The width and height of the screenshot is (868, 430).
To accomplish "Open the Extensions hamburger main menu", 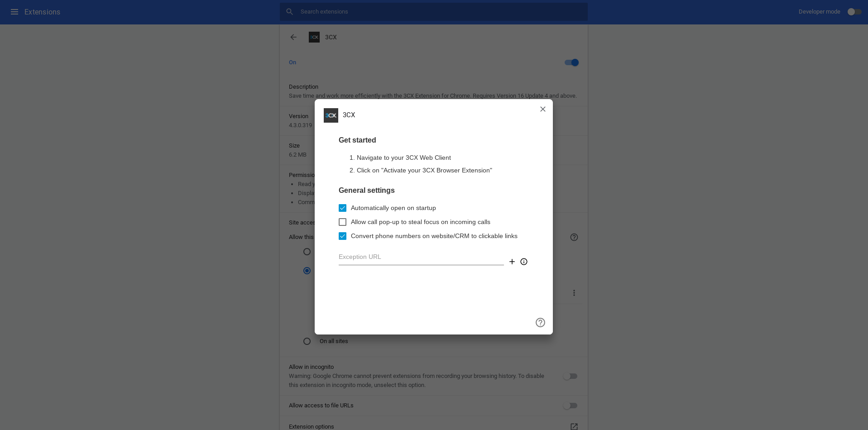I will pyautogui.click(x=14, y=12).
